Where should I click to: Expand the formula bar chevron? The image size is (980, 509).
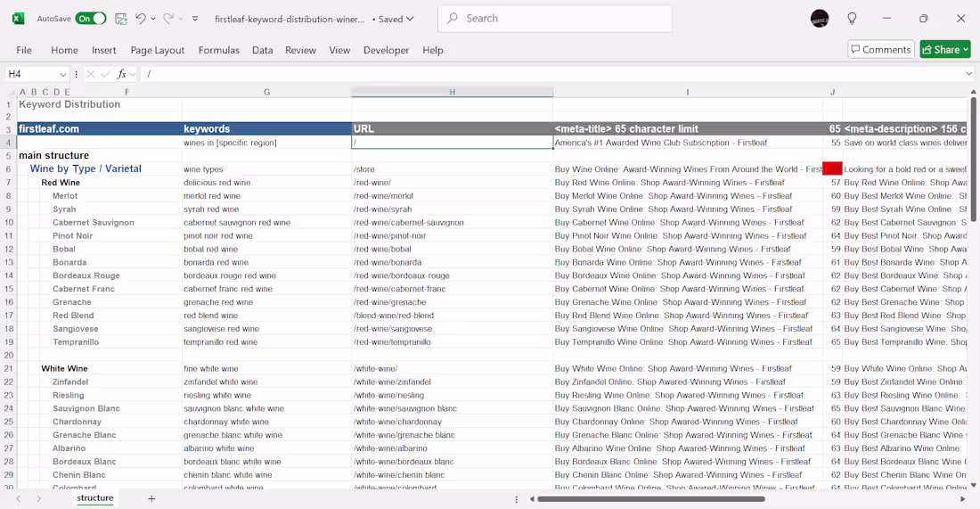(x=968, y=74)
